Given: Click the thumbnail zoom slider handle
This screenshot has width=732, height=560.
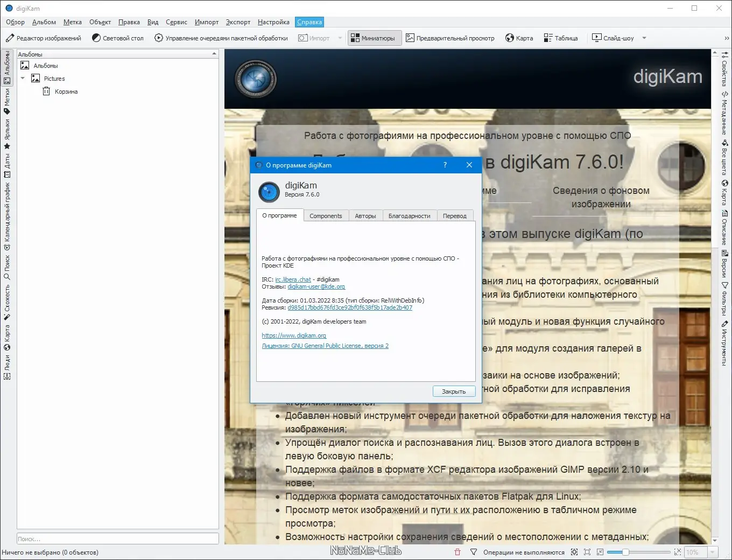Looking at the screenshot, I should click(x=625, y=552).
